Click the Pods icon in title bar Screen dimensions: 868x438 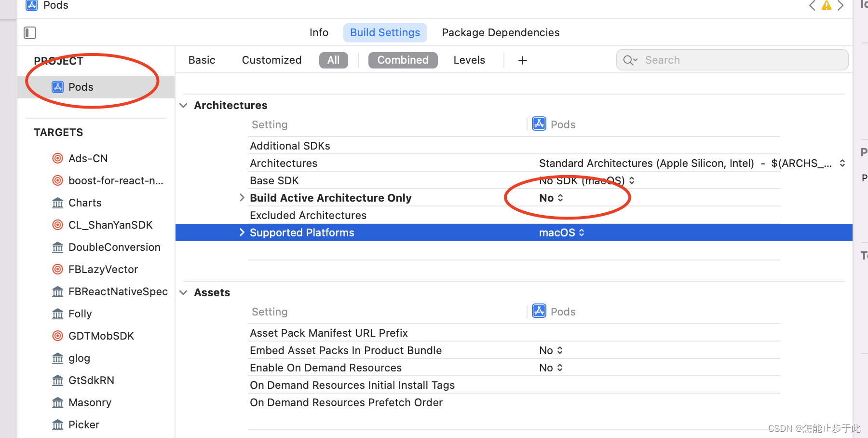point(32,5)
